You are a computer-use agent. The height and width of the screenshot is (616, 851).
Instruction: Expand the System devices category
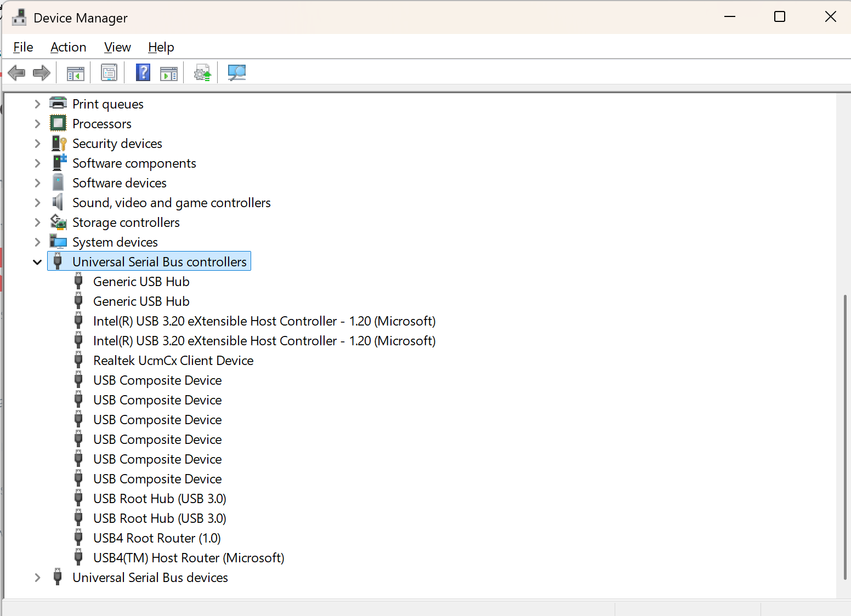[x=37, y=242]
